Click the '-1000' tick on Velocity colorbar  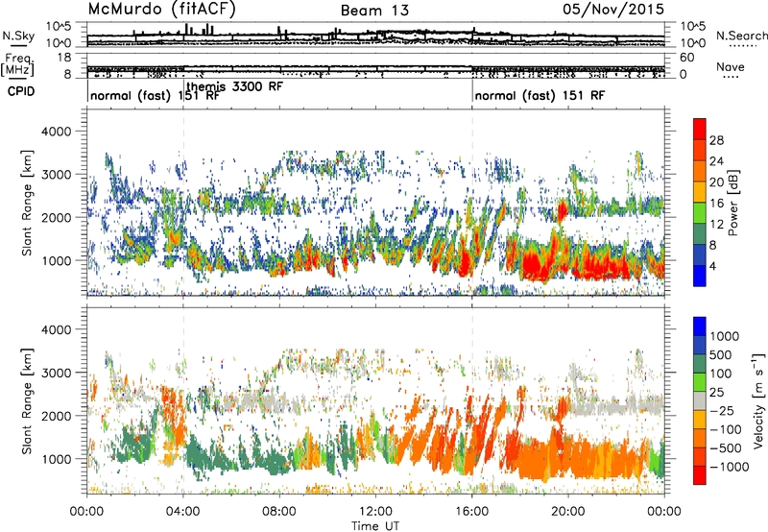coord(729,467)
